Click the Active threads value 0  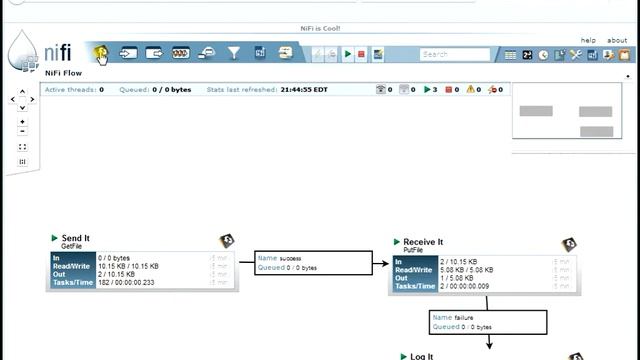(102, 89)
